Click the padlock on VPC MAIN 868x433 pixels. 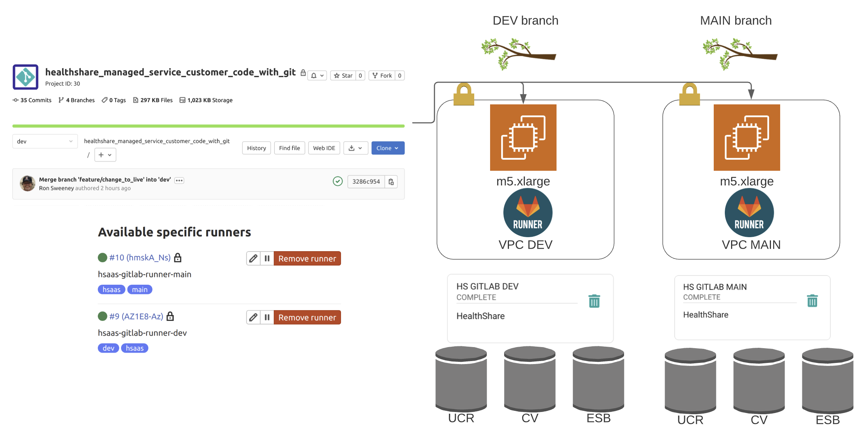[x=690, y=94]
